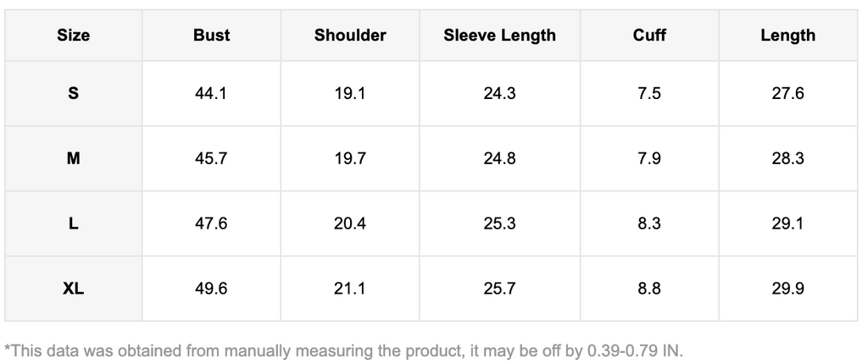Click the Sleeve Length header cell

[499, 36]
